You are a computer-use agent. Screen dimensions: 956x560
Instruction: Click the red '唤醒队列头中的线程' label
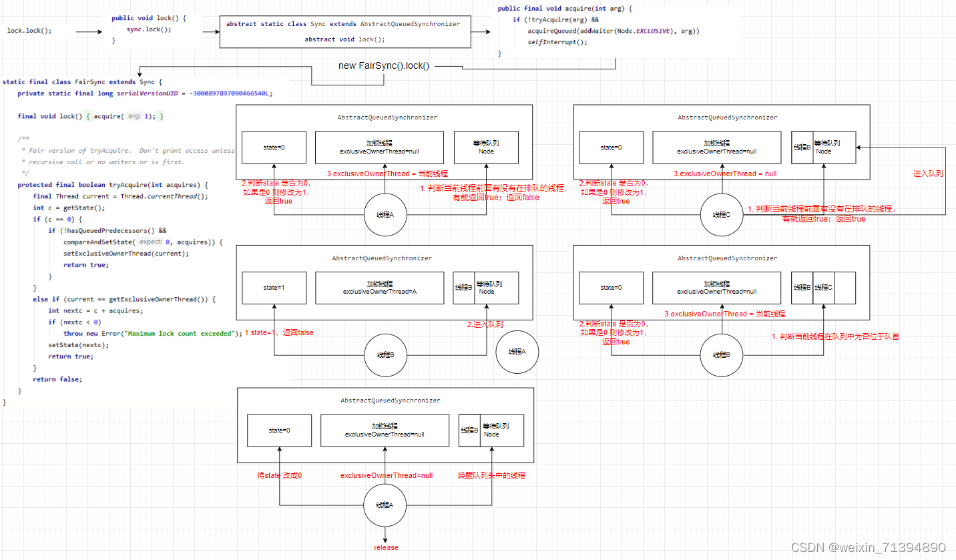(491, 475)
